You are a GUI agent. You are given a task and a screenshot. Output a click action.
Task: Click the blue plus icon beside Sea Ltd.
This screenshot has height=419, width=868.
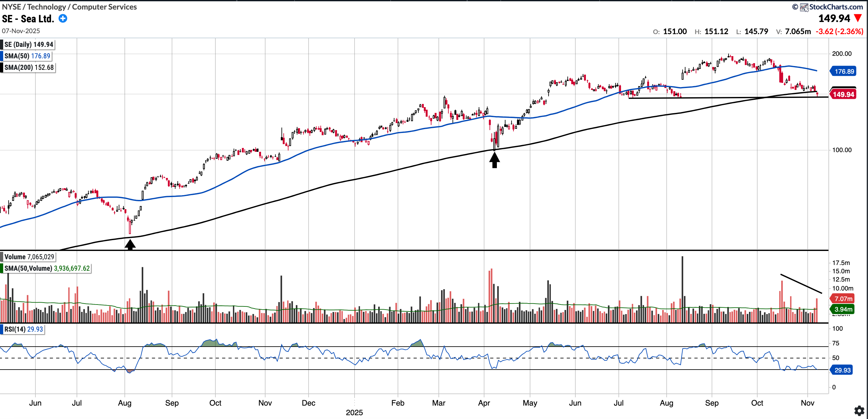[63, 18]
